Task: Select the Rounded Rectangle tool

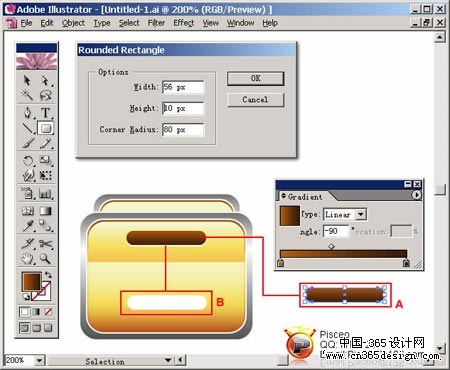Action: point(46,128)
